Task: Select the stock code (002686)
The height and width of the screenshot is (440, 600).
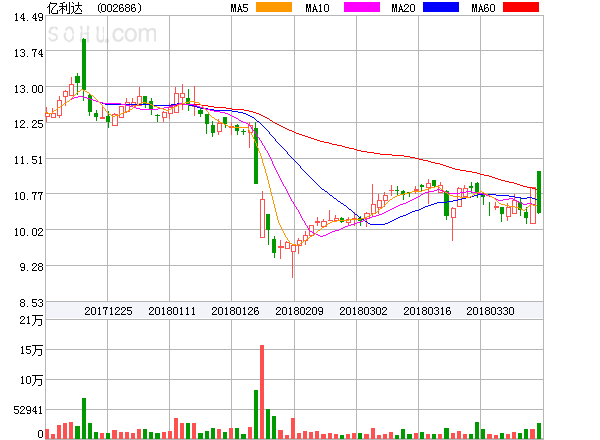Action: tap(119, 8)
